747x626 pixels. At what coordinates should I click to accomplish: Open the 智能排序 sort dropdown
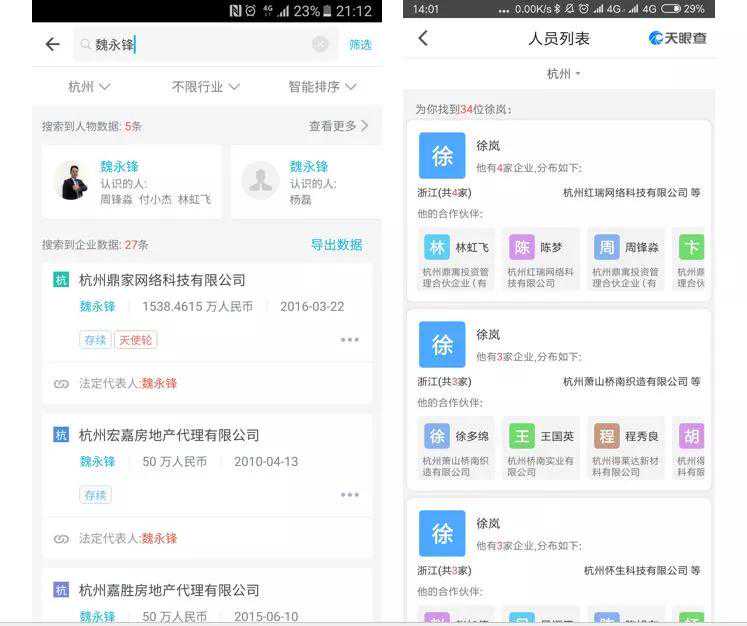coord(322,87)
